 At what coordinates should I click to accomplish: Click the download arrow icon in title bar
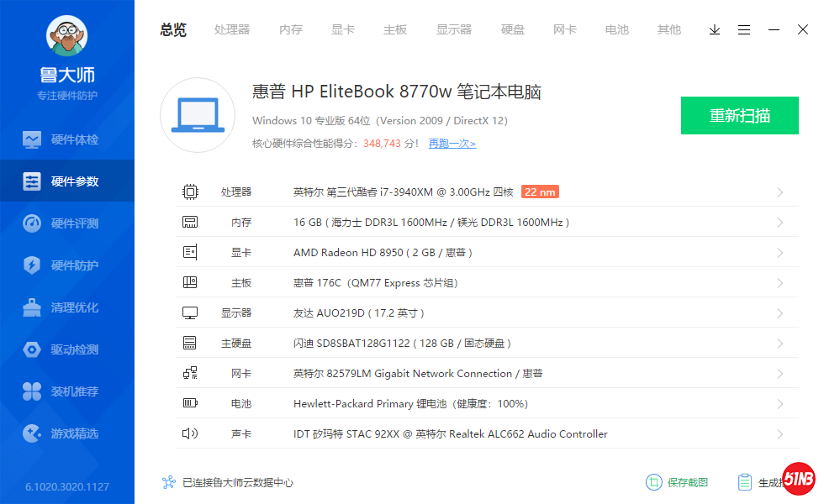tap(715, 29)
